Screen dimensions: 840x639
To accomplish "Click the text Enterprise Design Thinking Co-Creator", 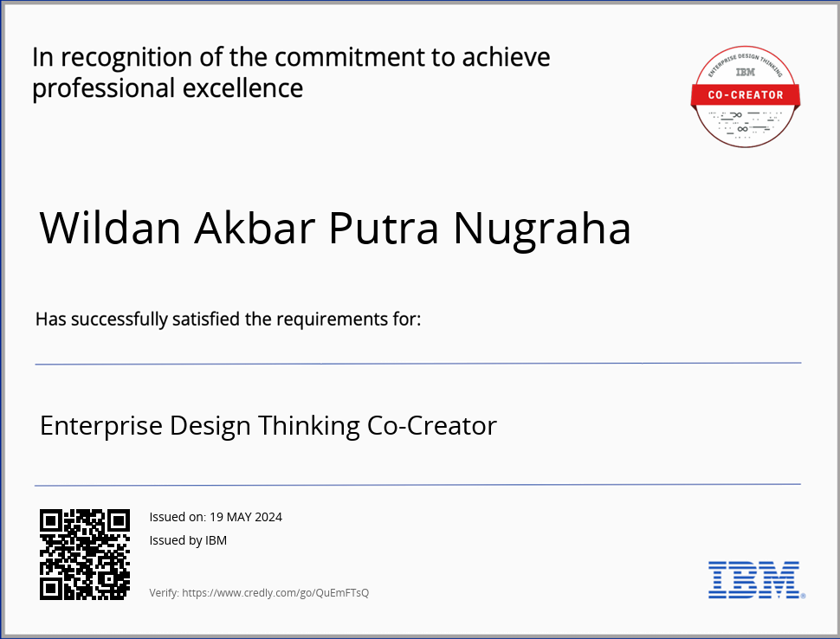I will (x=268, y=426).
